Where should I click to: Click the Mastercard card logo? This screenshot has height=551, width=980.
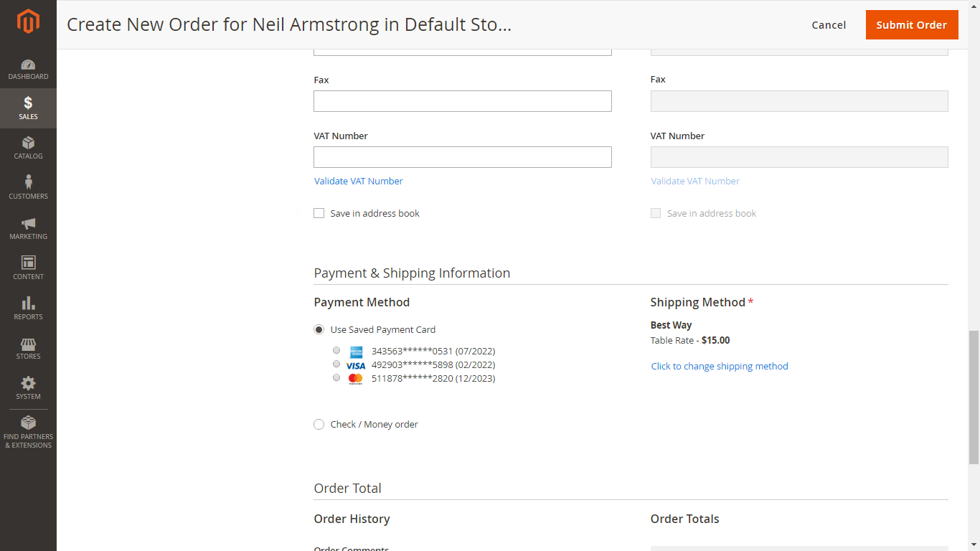tap(356, 379)
